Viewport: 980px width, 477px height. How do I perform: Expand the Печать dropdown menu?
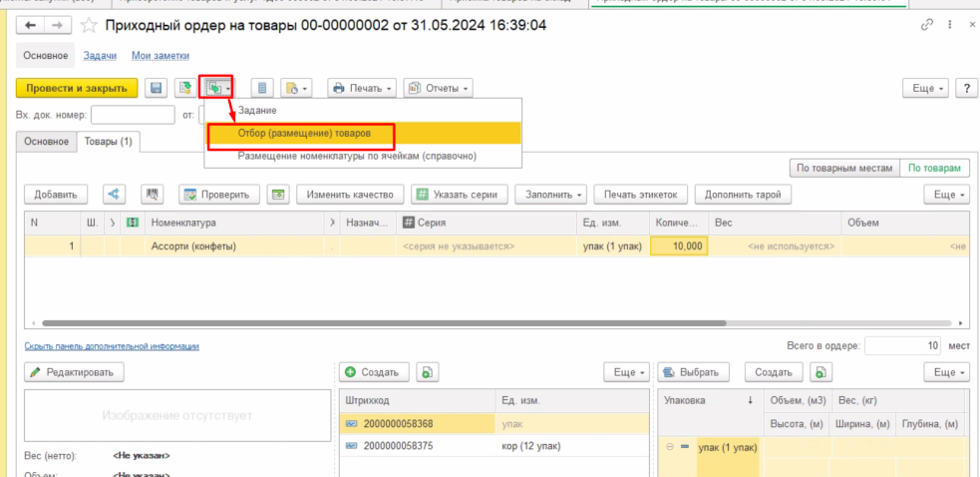pyautogui.click(x=362, y=89)
